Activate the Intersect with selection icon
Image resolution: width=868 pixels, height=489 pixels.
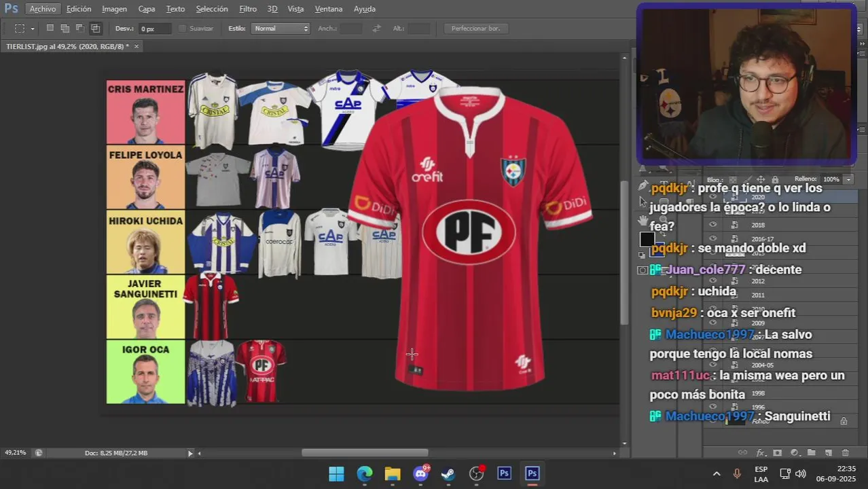(x=95, y=29)
